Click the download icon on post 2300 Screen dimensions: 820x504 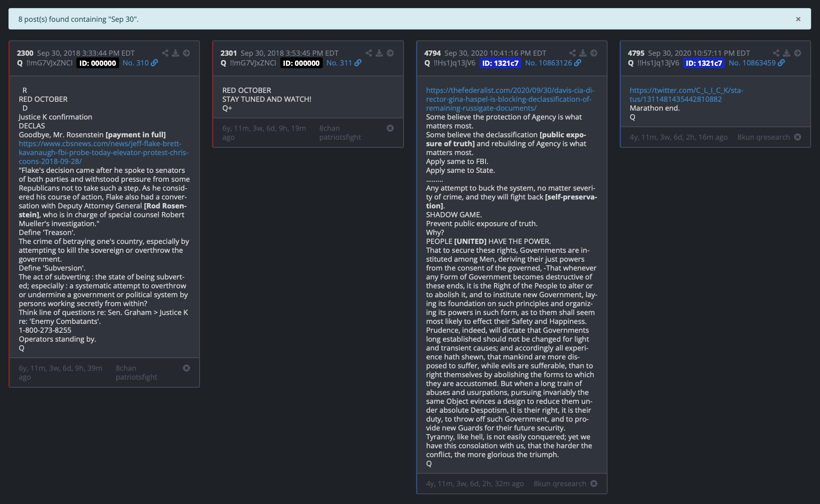pos(176,53)
